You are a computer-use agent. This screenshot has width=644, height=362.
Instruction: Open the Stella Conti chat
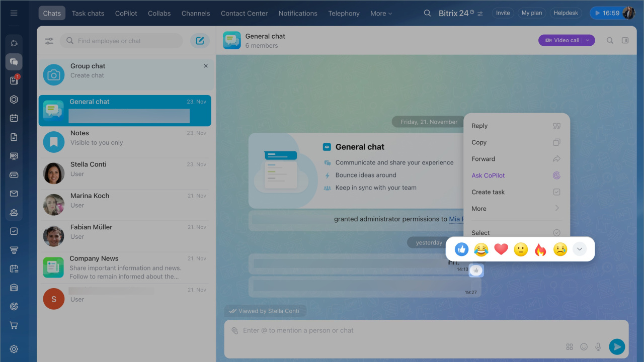point(125,169)
